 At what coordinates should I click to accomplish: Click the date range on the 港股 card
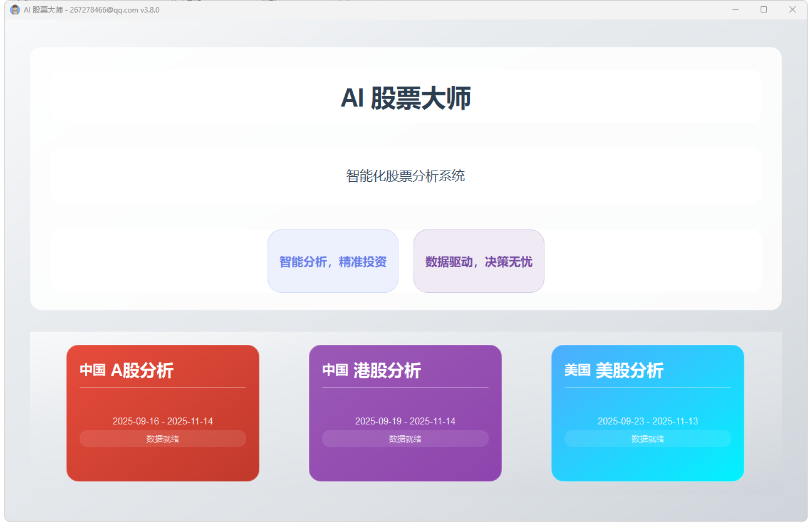tap(405, 421)
